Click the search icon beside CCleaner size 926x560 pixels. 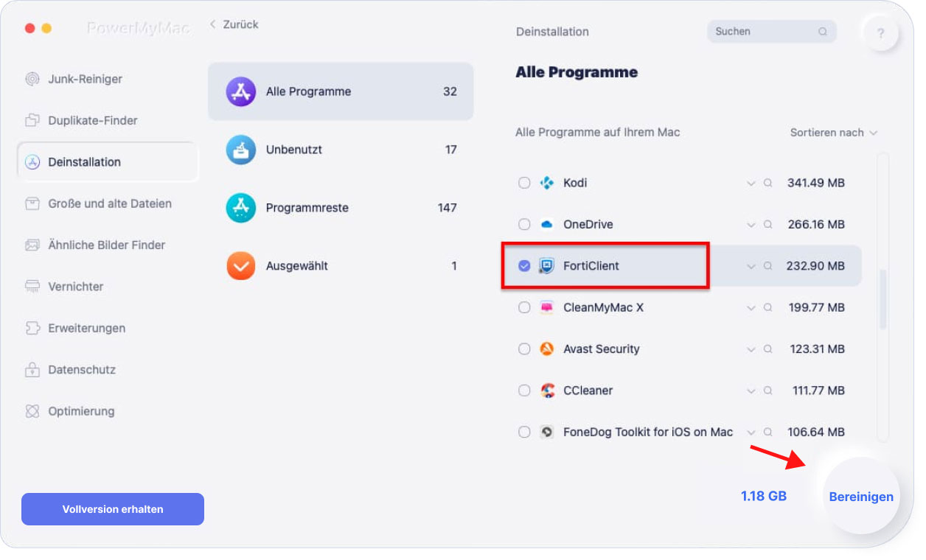(x=767, y=391)
